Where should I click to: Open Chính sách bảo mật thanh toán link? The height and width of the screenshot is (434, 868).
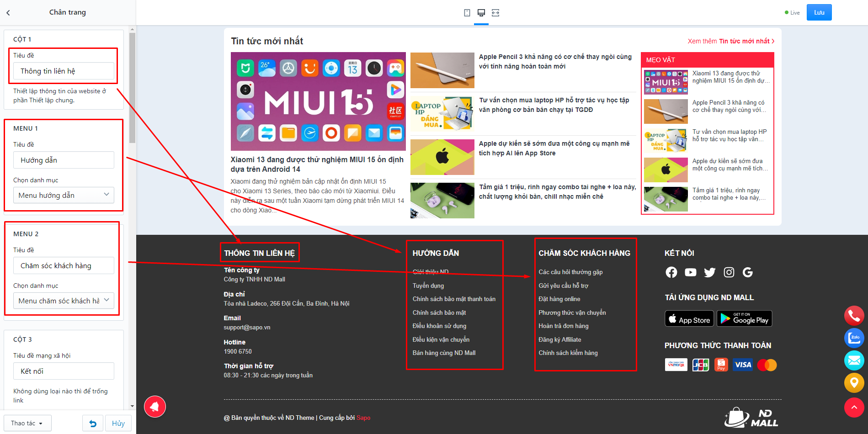[454, 299]
